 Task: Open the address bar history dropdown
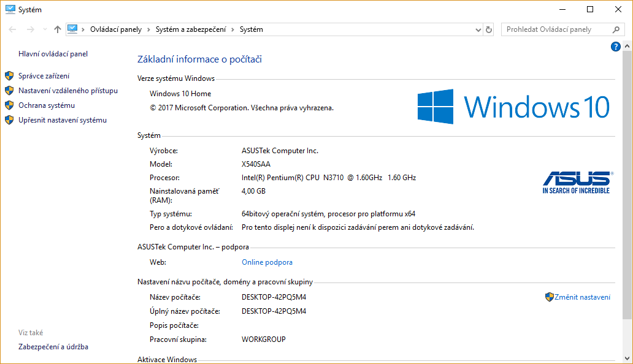[478, 30]
